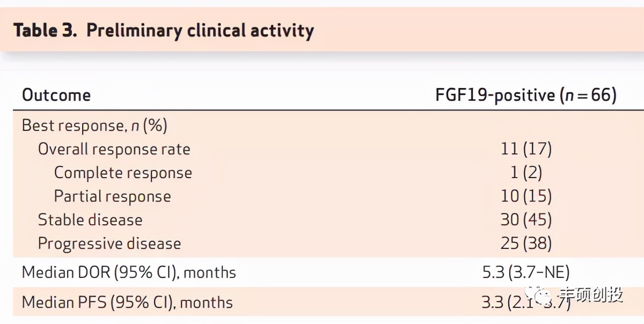
Task: Select the Outcome column header
Action: [56, 95]
